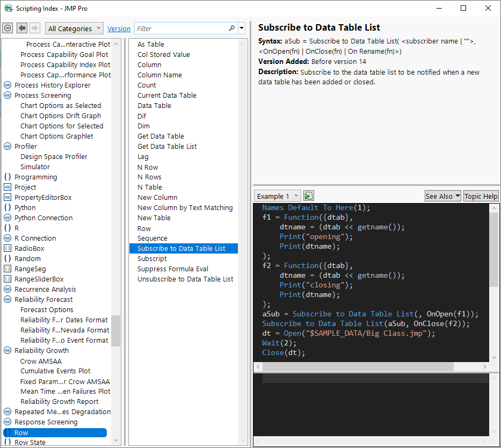501x448 pixels.
Task: Click the Topic Help button
Action: (x=481, y=196)
